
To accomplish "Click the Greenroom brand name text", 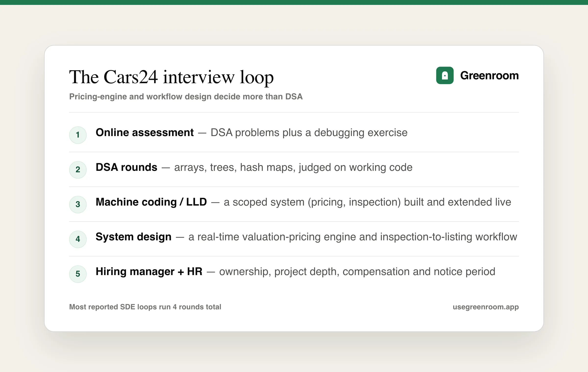I will point(489,75).
